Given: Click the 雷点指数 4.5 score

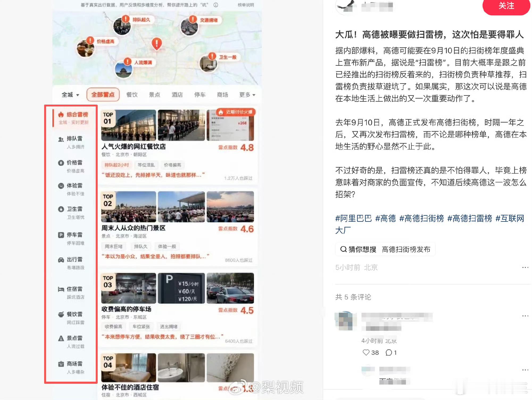Looking at the screenshot, I should (236, 310).
